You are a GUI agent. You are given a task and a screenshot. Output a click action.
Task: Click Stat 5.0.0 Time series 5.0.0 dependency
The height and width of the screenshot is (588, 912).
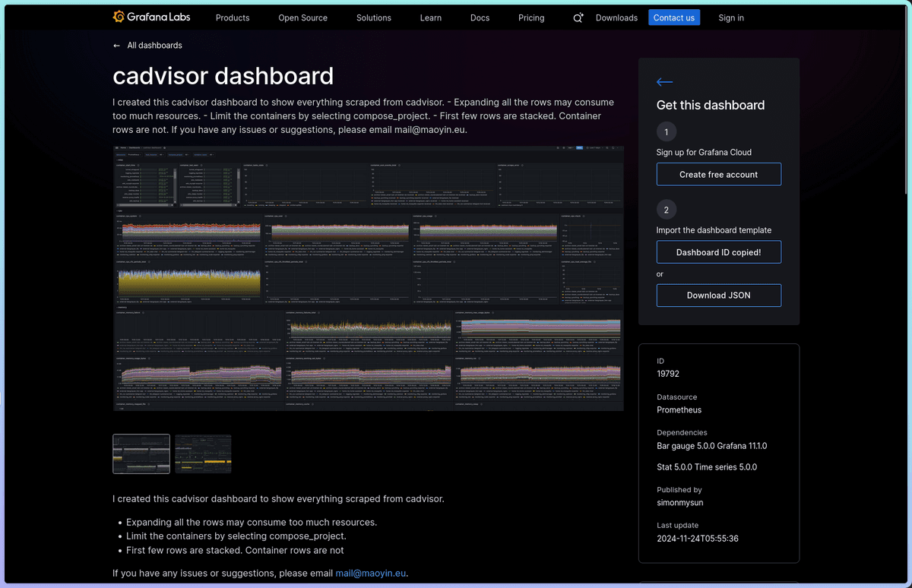point(707,467)
